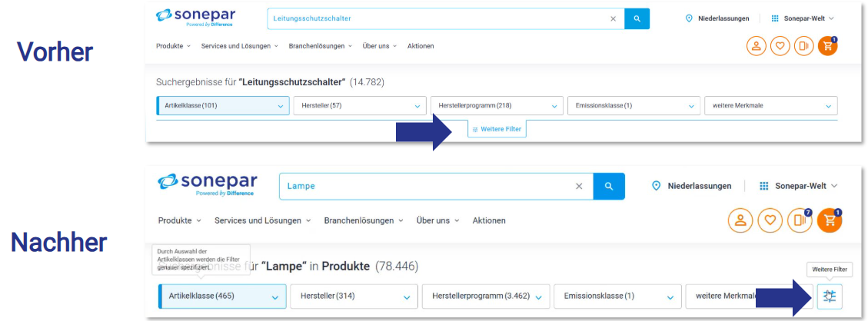The image size is (868, 321).
Task: Expand the Artikelklasse (101) filter
Action: (x=223, y=105)
